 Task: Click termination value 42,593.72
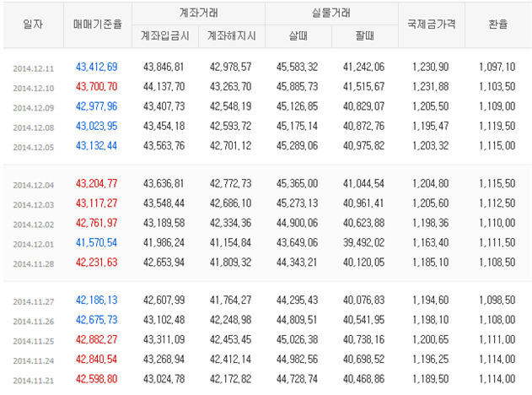(231, 126)
